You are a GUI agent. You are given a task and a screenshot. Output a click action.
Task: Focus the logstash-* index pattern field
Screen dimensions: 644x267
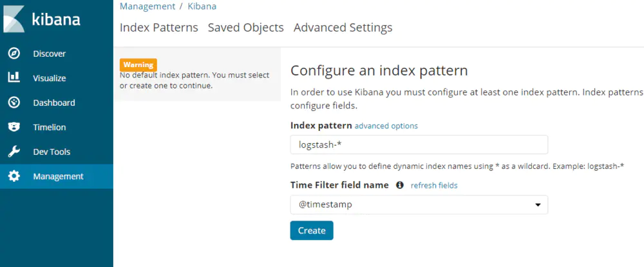(419, 144)
